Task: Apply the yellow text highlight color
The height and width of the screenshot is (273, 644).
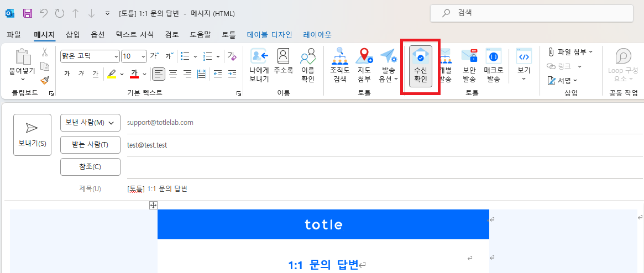Action: pyautogui.click(x=111, y=73)
